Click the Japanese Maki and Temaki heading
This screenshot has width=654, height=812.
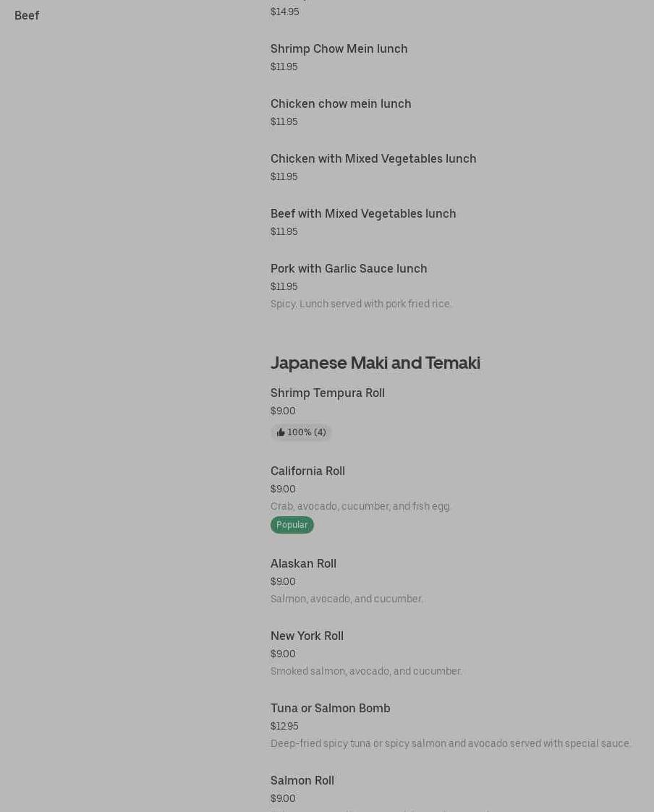[x=375, y=362]
